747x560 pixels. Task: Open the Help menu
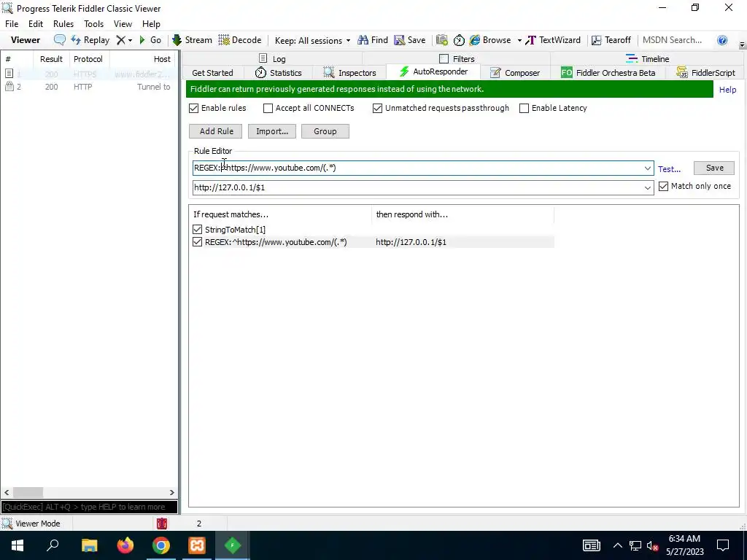point(151,24)
